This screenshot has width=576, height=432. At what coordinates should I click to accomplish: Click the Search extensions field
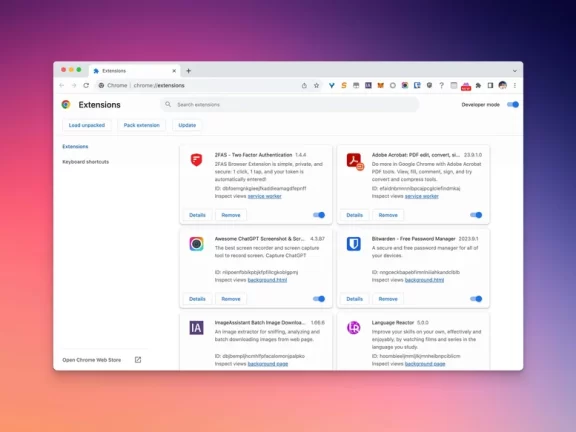290,105
